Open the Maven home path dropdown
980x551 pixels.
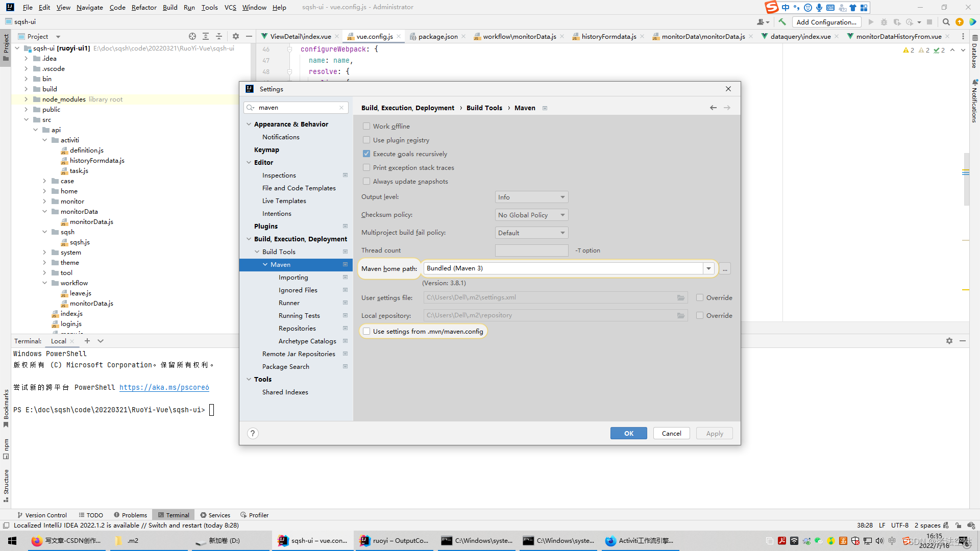pyautogui.click(x=708, y=268)
